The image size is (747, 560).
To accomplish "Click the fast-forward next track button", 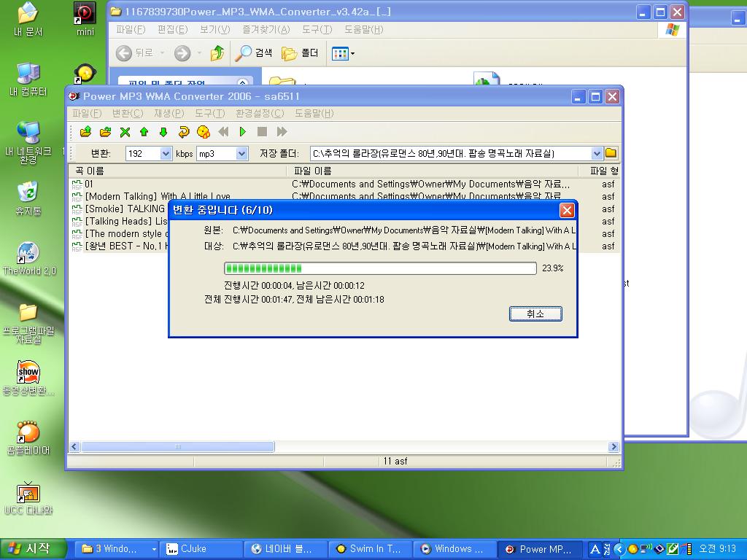I will pos(282,132).
